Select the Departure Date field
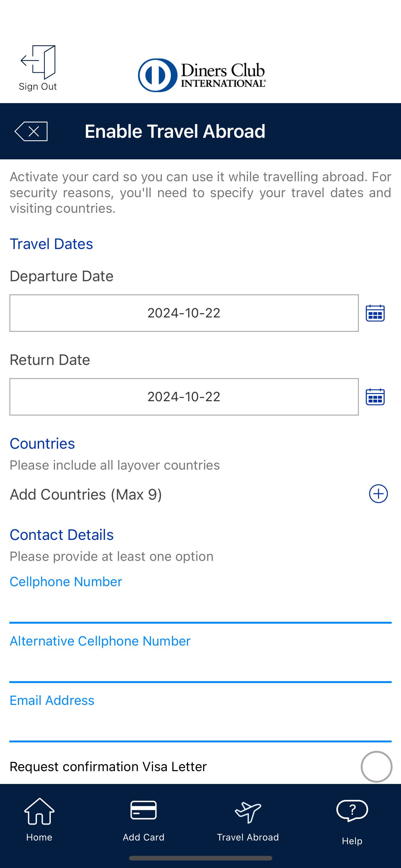This screenshot has height=868, width=401. click(x=184, y=313)
